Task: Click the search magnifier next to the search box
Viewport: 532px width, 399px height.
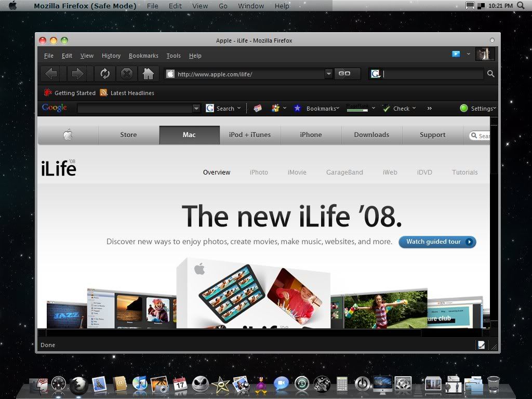Action: (x=490, y=74)
